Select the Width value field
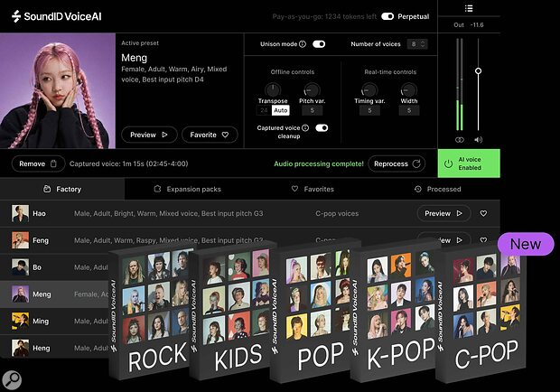Screen dimensions: 560x392 click(x=409, y=110)
